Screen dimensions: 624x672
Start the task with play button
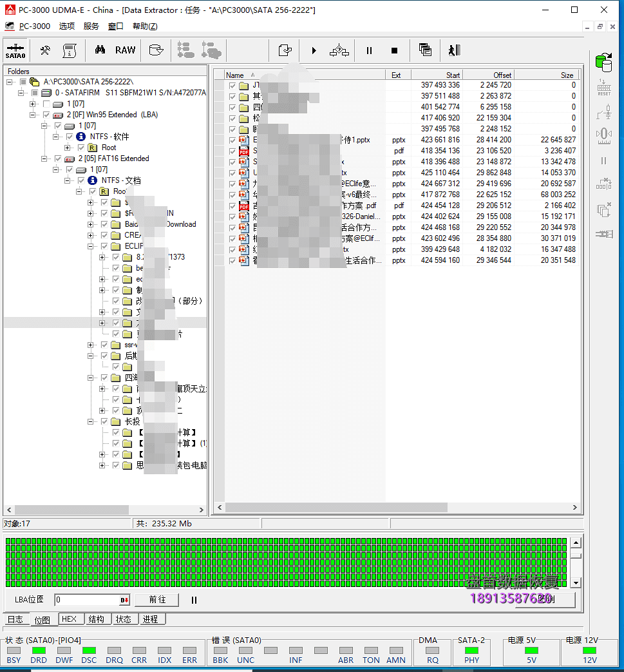(314, 50)
